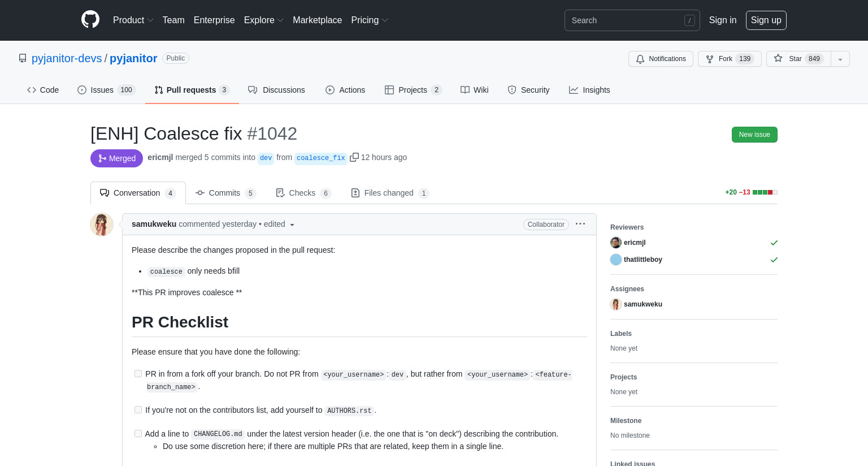Open samukweku's avatar beside the comment

(102, 225)
